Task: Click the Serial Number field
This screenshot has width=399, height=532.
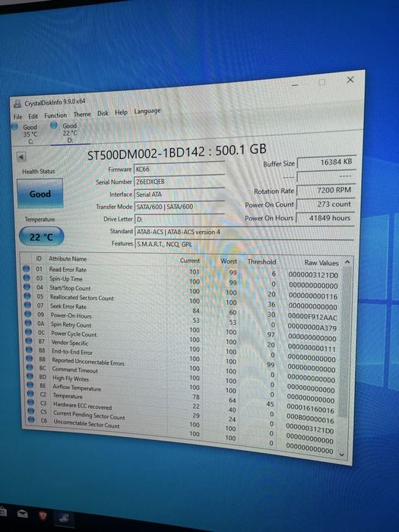Action: [179, 182]
